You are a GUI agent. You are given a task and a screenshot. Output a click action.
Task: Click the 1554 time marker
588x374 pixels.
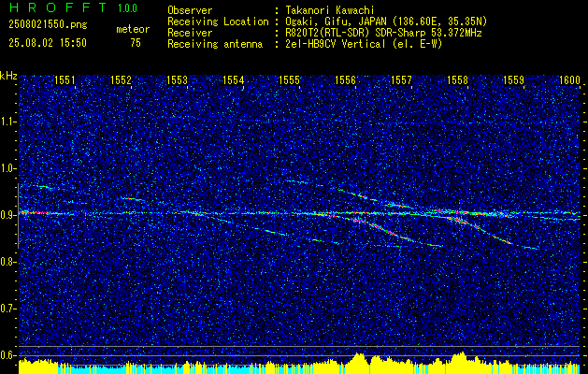[233, 79]
